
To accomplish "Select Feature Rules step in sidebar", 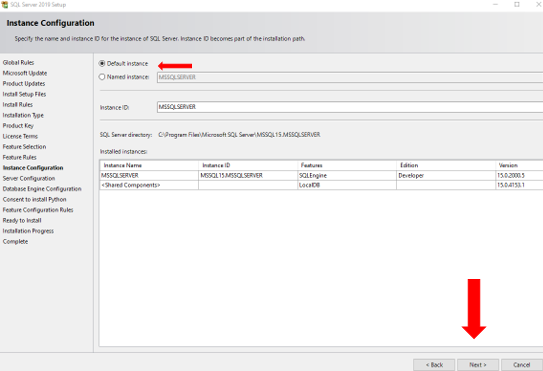I will 19,157.
